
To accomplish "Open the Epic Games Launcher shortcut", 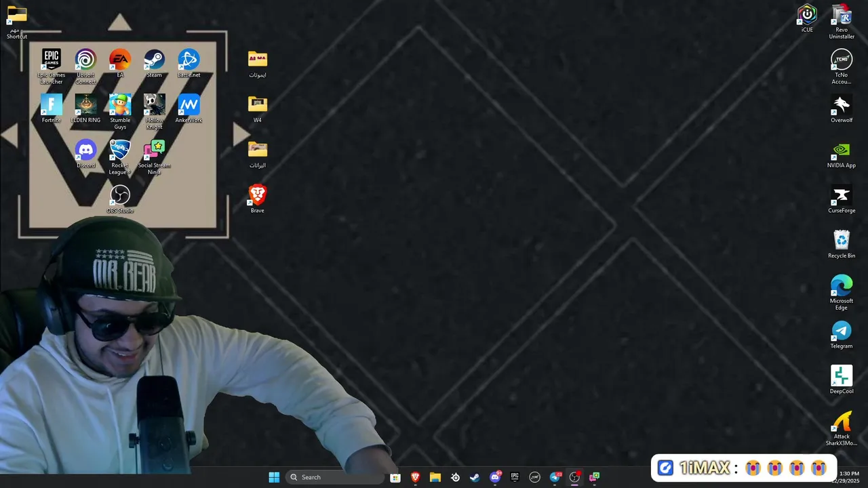I will click(52, 66).
